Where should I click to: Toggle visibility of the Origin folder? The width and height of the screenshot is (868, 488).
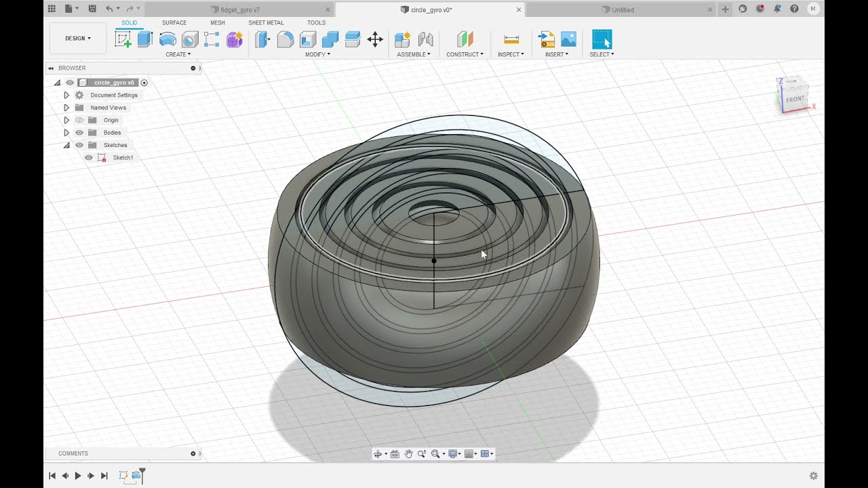[x=79, y=120]
